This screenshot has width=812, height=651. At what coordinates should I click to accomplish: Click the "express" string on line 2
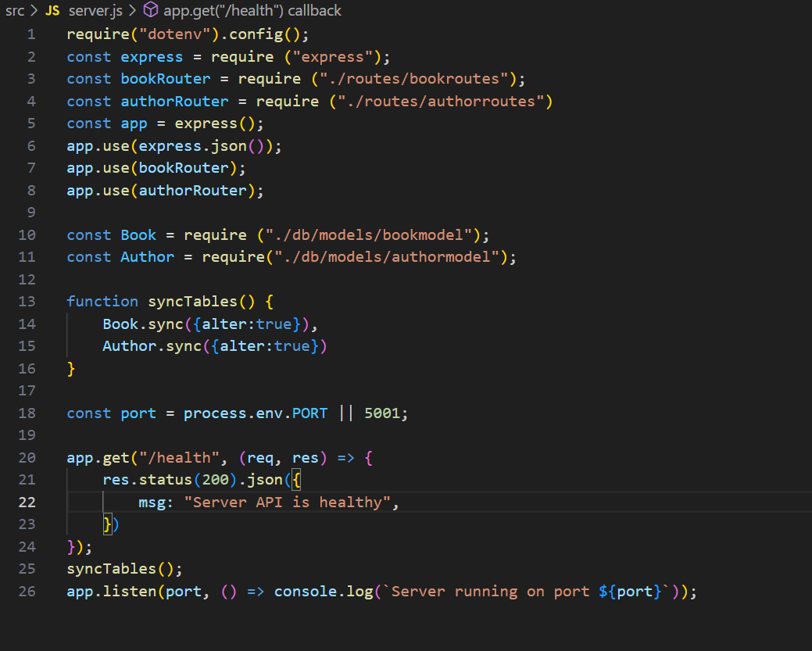332,56
